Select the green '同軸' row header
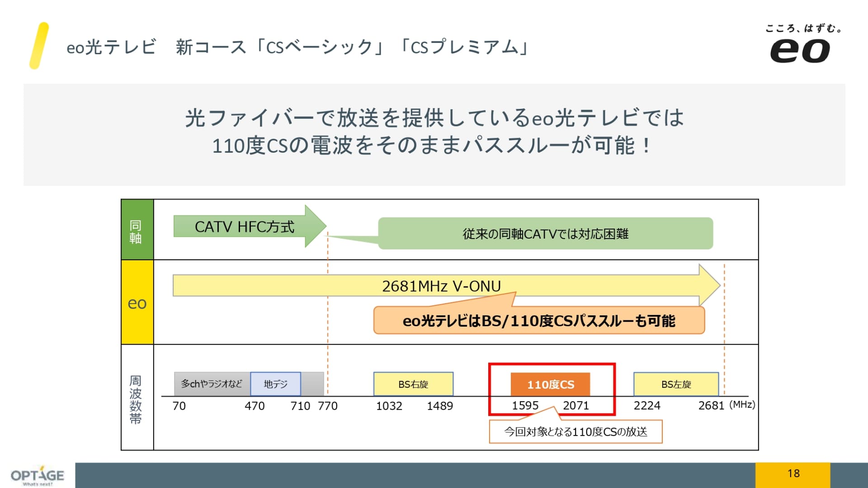Image resolution: width=868 pixels, height=488 pixels. pyautogui.click(x=137, y=230)
